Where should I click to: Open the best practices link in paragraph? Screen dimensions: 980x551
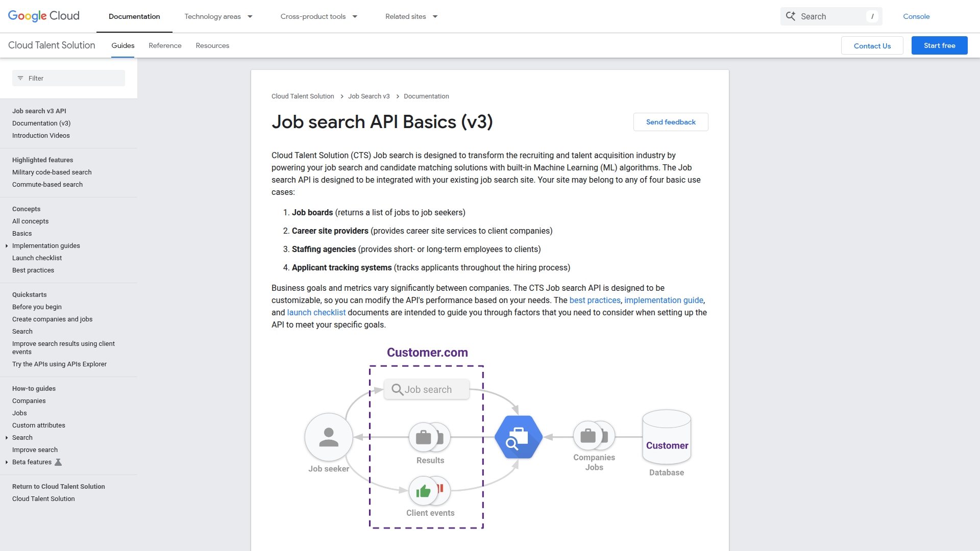(x=595, y=300)
